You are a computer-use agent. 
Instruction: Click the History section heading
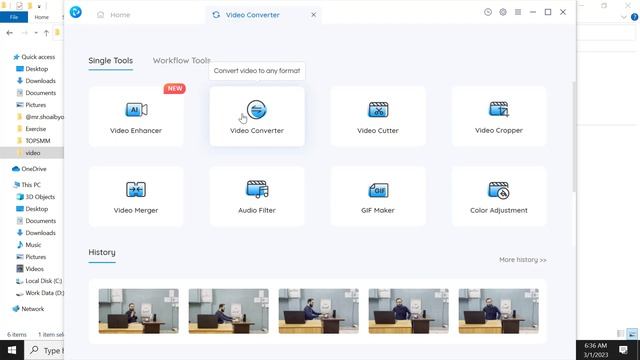102,252
